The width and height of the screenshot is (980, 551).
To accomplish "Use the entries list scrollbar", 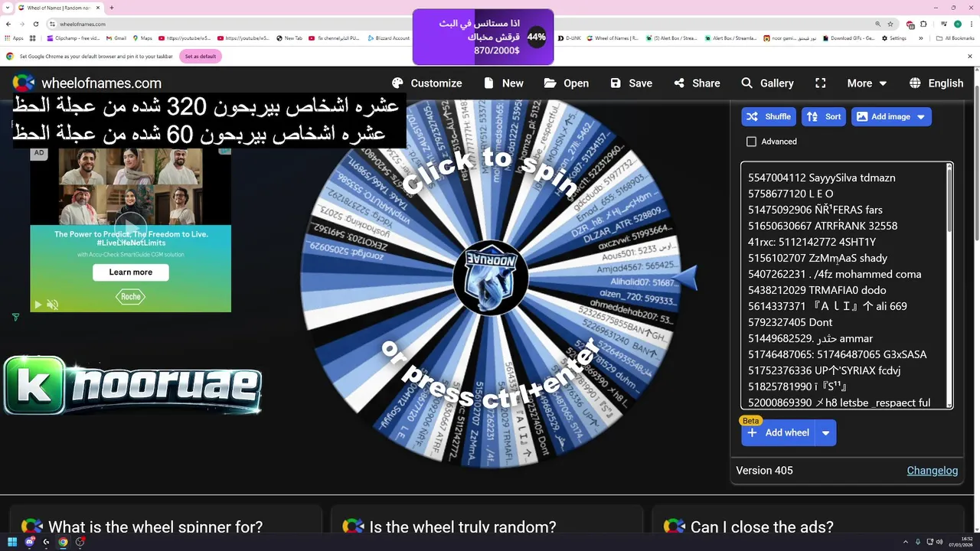I will pos(949,199).
